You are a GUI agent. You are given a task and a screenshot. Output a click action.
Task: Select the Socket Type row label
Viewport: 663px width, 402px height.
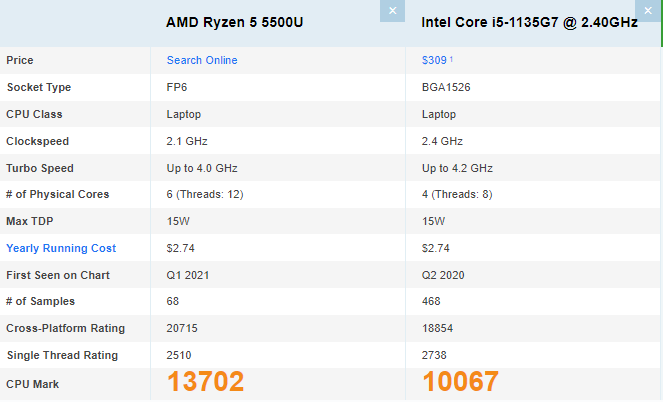click(x=39, y=88)
